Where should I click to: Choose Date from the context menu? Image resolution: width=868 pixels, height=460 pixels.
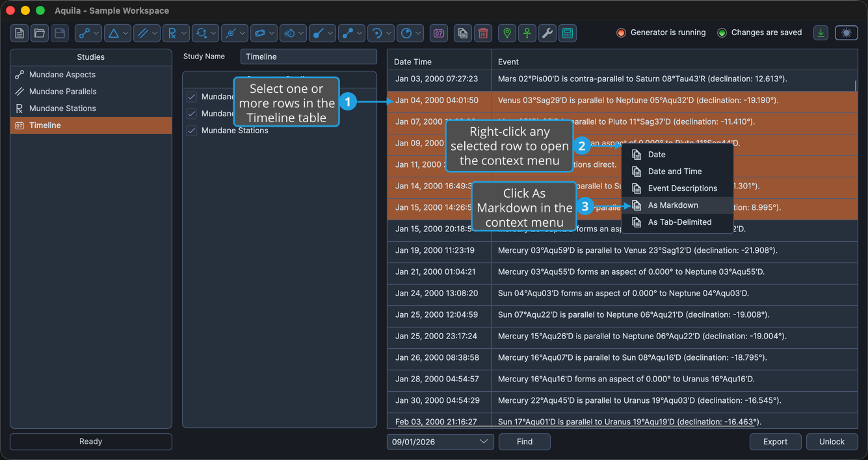[677, 155]
